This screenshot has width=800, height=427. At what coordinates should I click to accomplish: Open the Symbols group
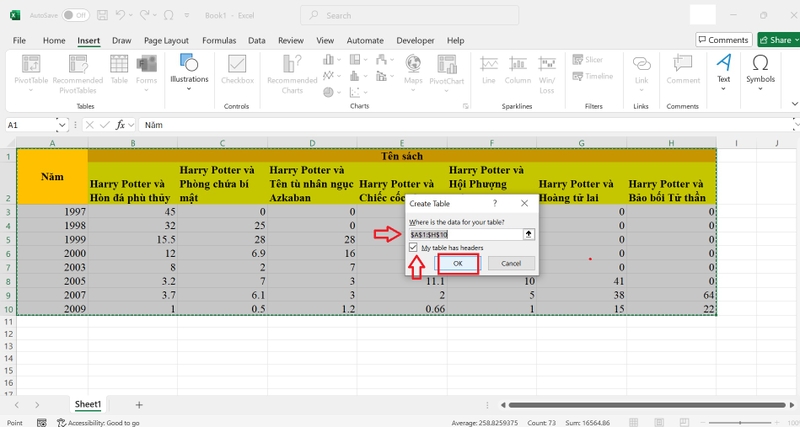point(760,73)
